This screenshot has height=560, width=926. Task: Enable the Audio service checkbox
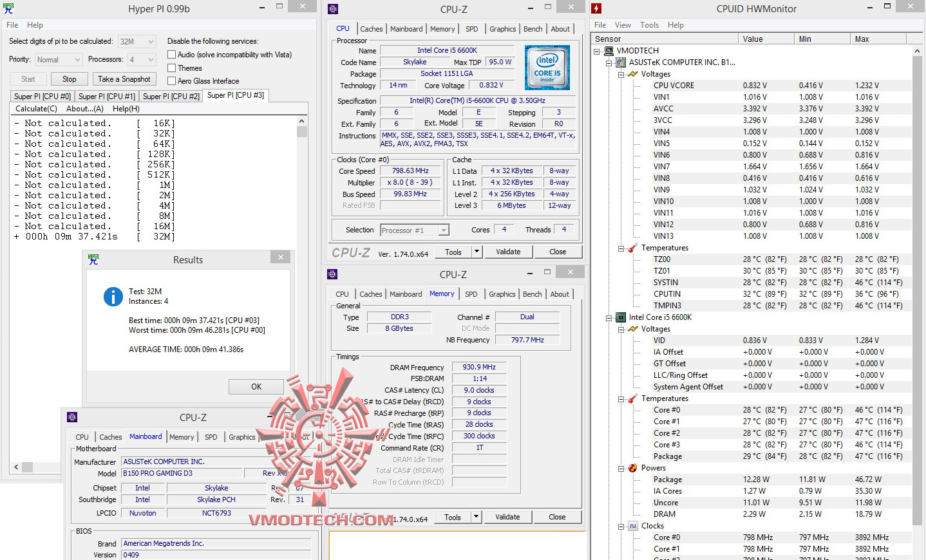172,55
